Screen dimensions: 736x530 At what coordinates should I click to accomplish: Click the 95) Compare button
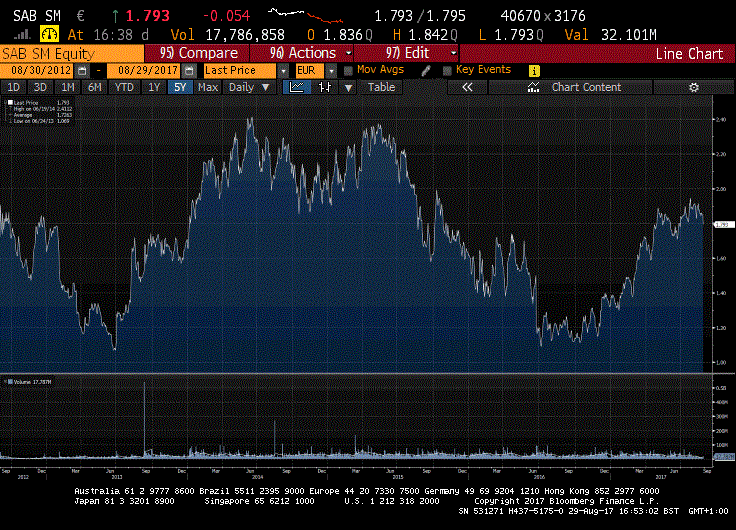[197, 54]
